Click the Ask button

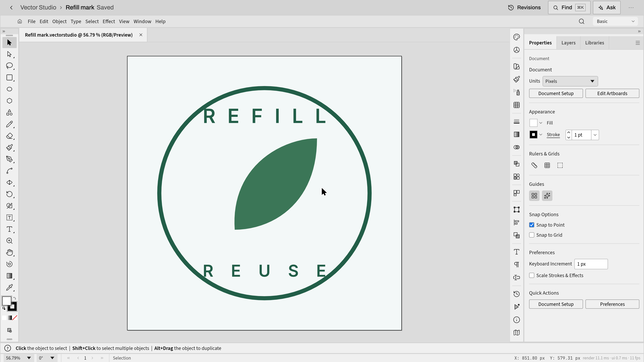click(x=607, y=7)
